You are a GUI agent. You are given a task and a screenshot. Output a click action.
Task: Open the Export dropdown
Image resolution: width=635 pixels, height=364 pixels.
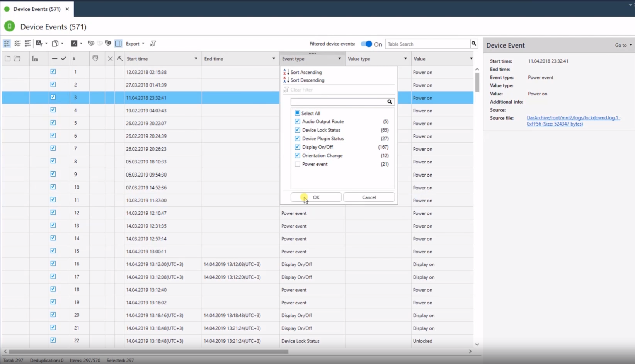(135, 44)
